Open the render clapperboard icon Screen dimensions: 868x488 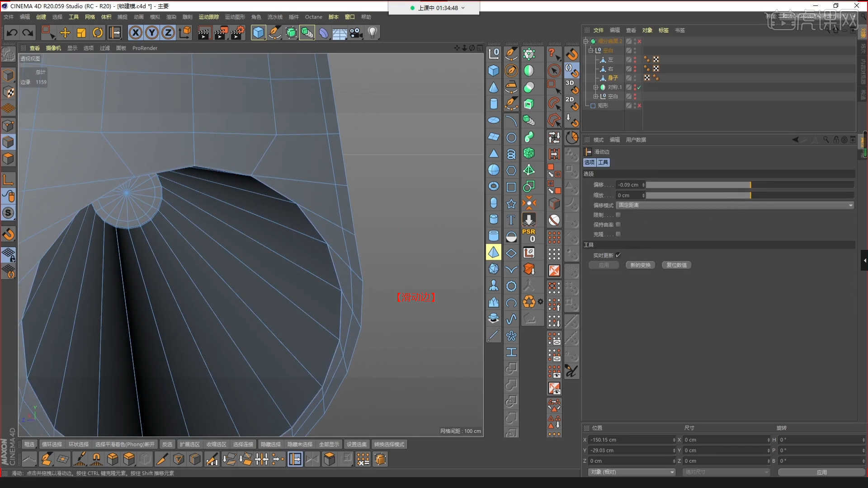point(204,33)
